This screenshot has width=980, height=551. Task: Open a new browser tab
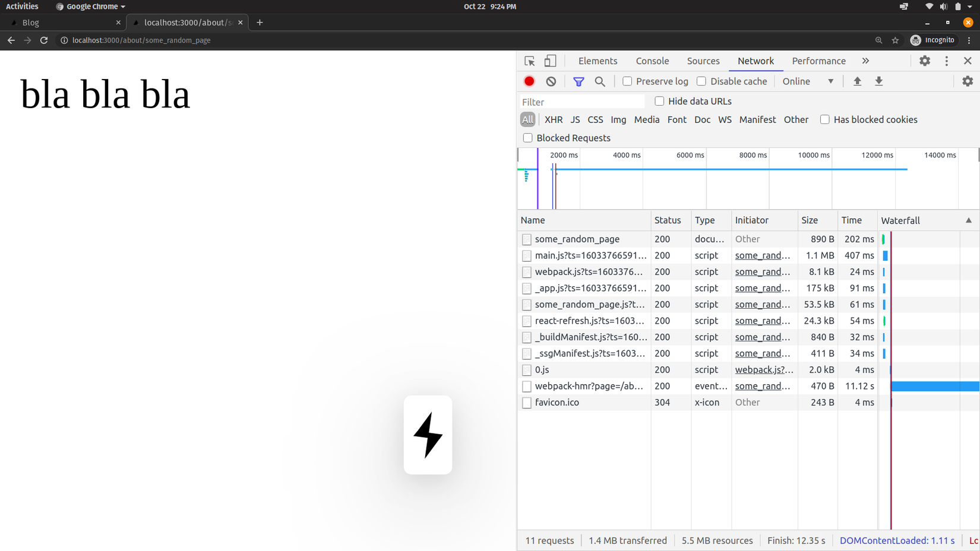[x=260, y=23]
